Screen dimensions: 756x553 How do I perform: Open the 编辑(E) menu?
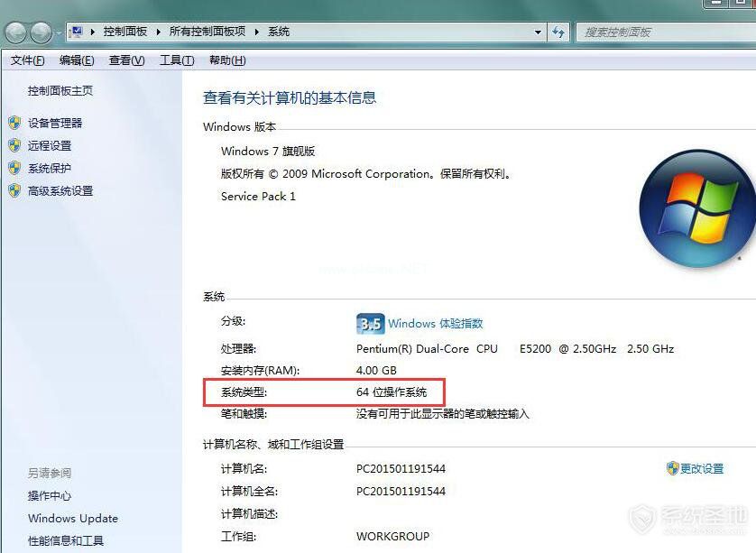[x=77, y=60]
